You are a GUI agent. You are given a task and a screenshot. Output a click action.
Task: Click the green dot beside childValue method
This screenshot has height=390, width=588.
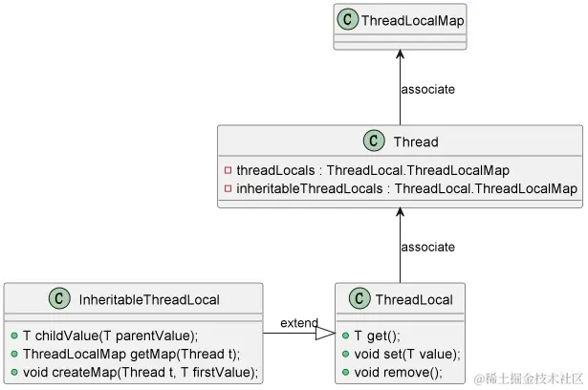14,336
